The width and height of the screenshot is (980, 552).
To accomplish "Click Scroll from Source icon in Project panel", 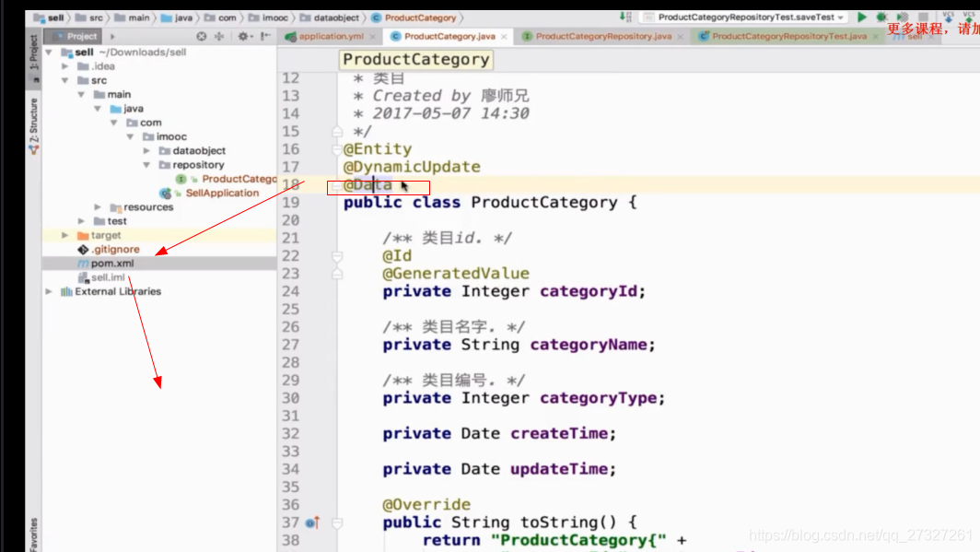I will click(x=201, y=36).
